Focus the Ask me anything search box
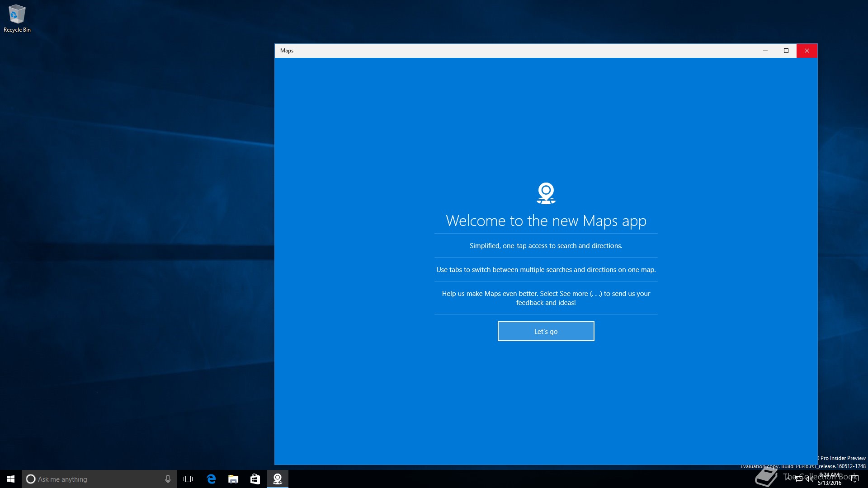The height and width of the screenshot is (488, 868). [99, 479]
